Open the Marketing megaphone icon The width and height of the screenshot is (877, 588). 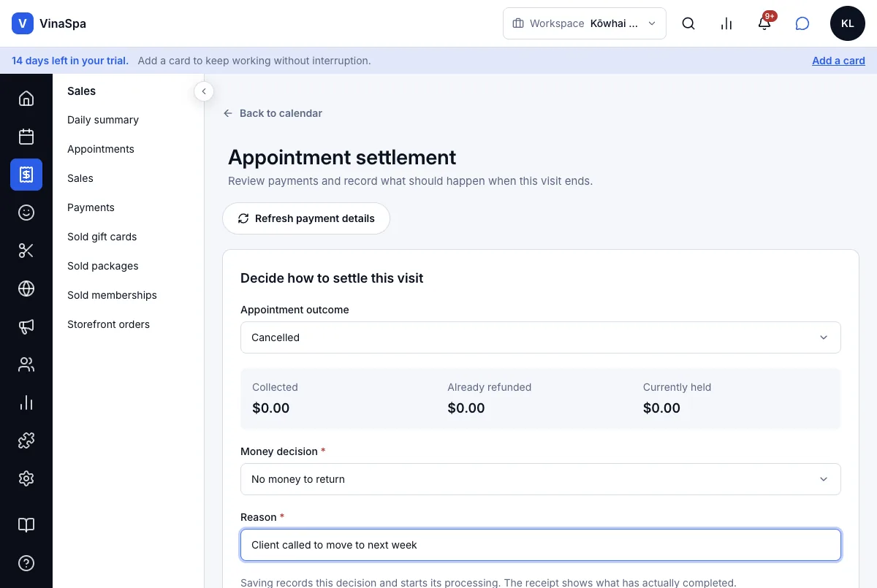[26, 327]
